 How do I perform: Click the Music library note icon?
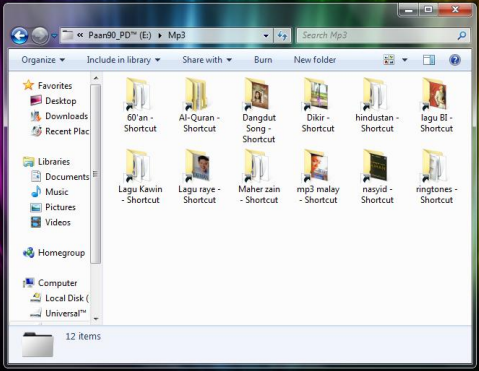(36, 192)
